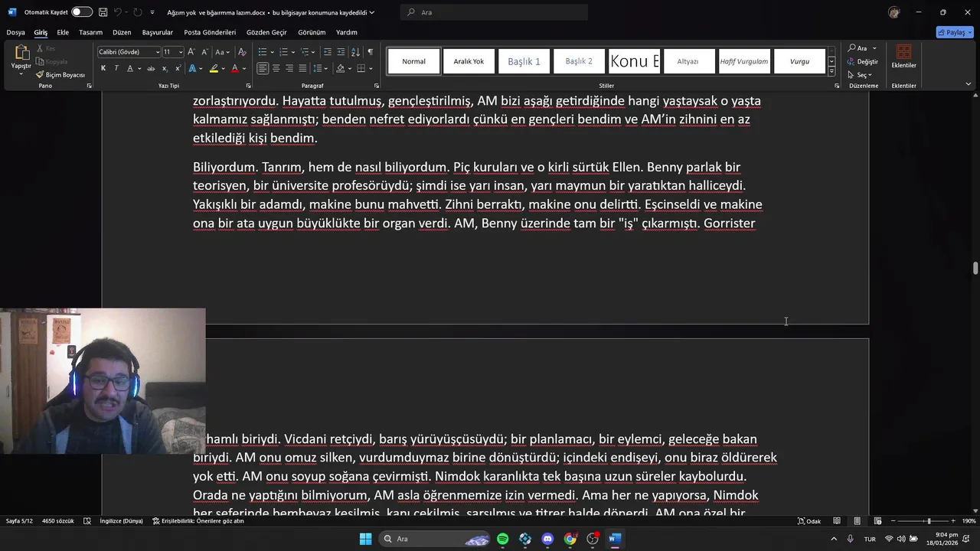Apply the Başlık 1 style
This screenshot has height=551, width=980.
[524, 61]
